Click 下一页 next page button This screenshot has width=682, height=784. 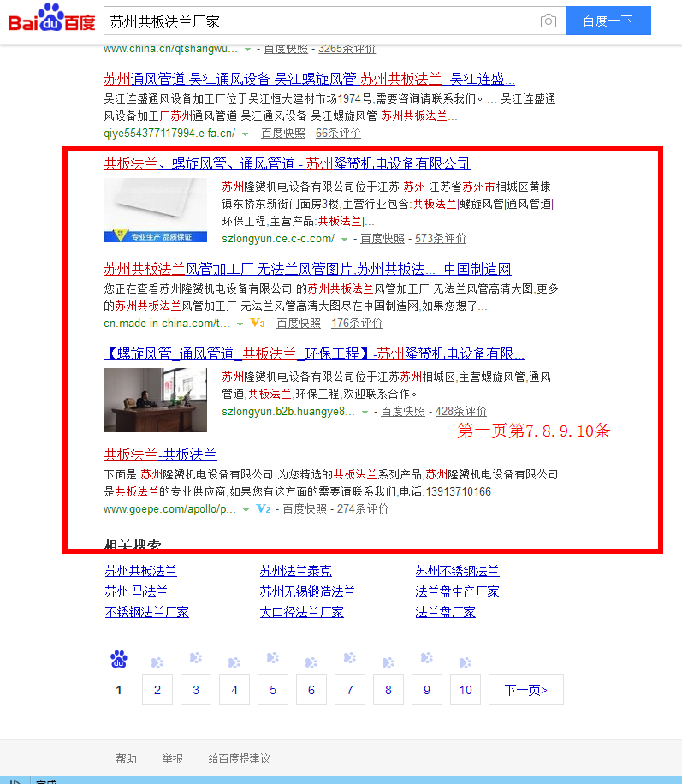point(526,690)
